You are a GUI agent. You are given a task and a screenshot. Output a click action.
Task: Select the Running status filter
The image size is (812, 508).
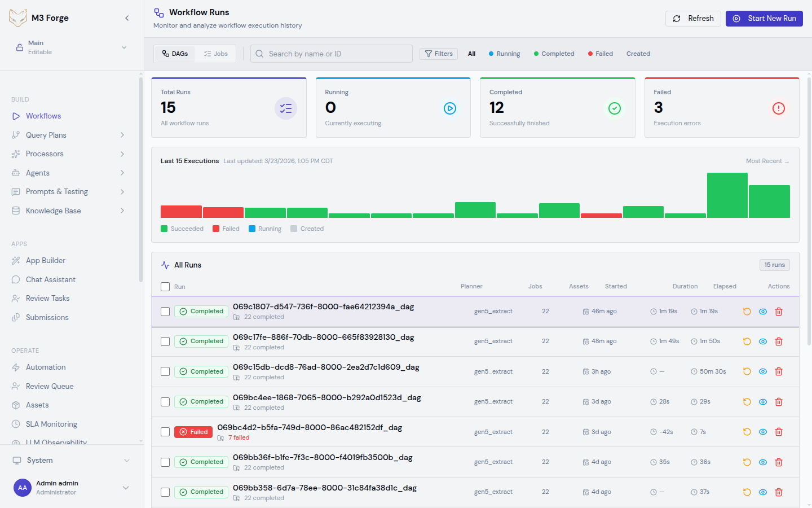click(x=504, y=54)
